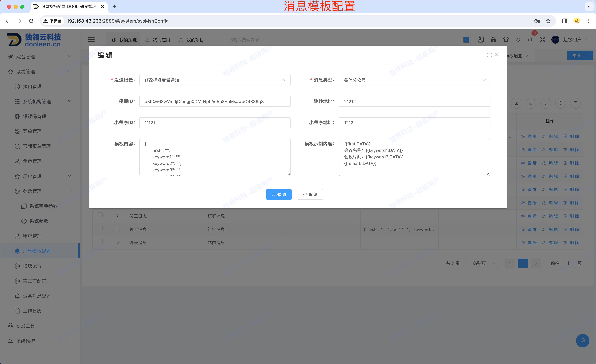
Task: Click the floating camera screenshot button
Action: click(x=583, y=341)
